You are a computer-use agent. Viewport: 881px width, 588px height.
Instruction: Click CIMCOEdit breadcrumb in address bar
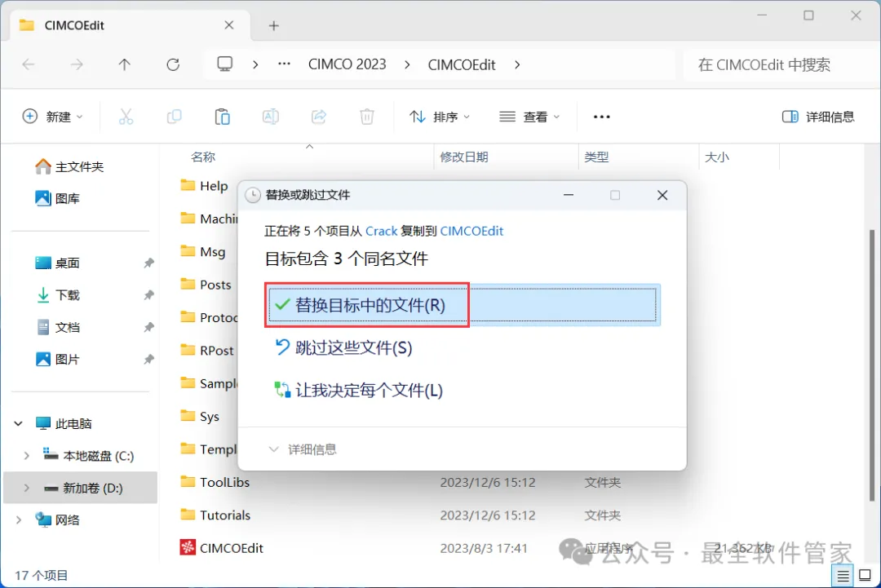pos(462,65)
